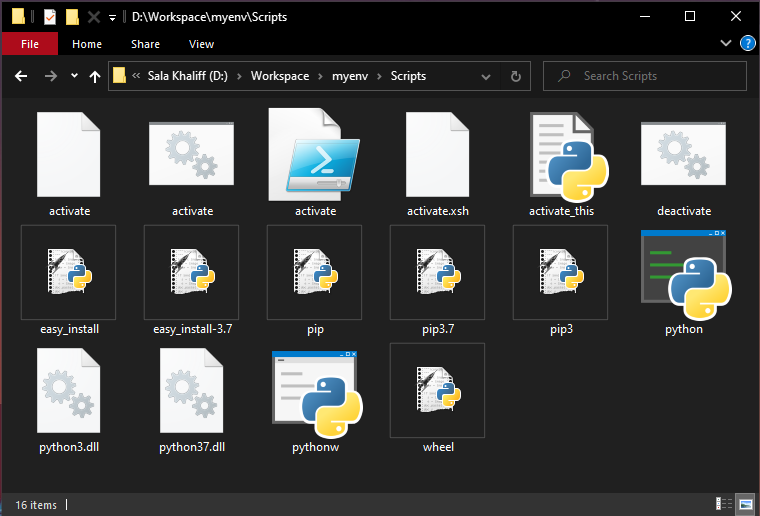
Task: Open the Share ribbon tab
Action: click(x=145, y=44)
